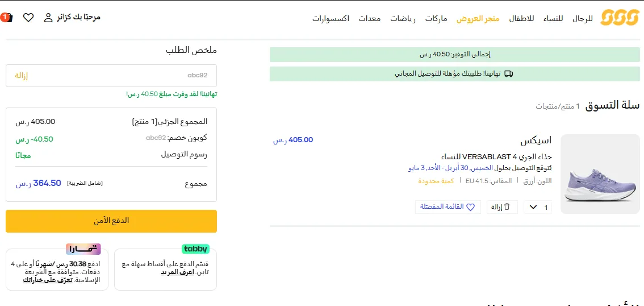
Task: Add item to القائمة المفضلة wishlist
Action: (x=448, y=207)
